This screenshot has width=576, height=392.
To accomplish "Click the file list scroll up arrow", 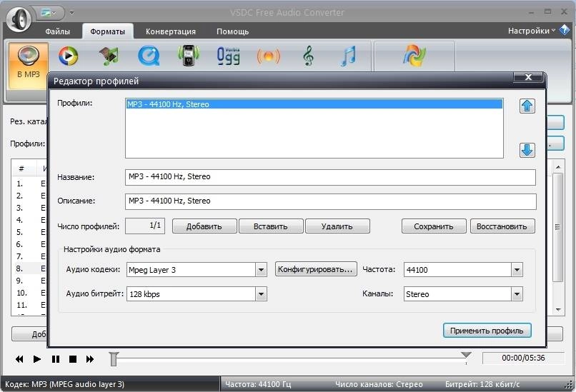I will click(x=558, y=167).
